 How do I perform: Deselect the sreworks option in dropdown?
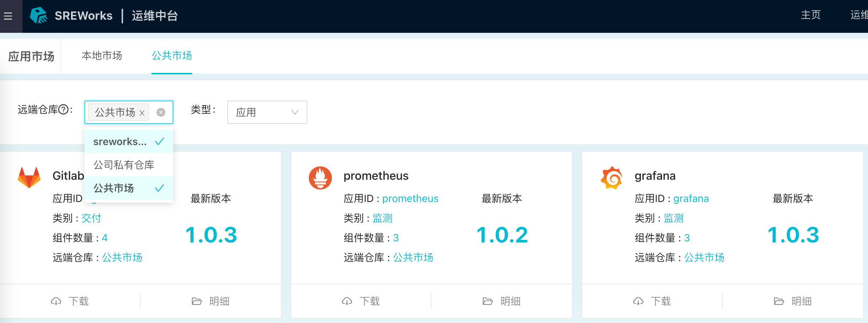pyautogui.click(x=129, y=141)
